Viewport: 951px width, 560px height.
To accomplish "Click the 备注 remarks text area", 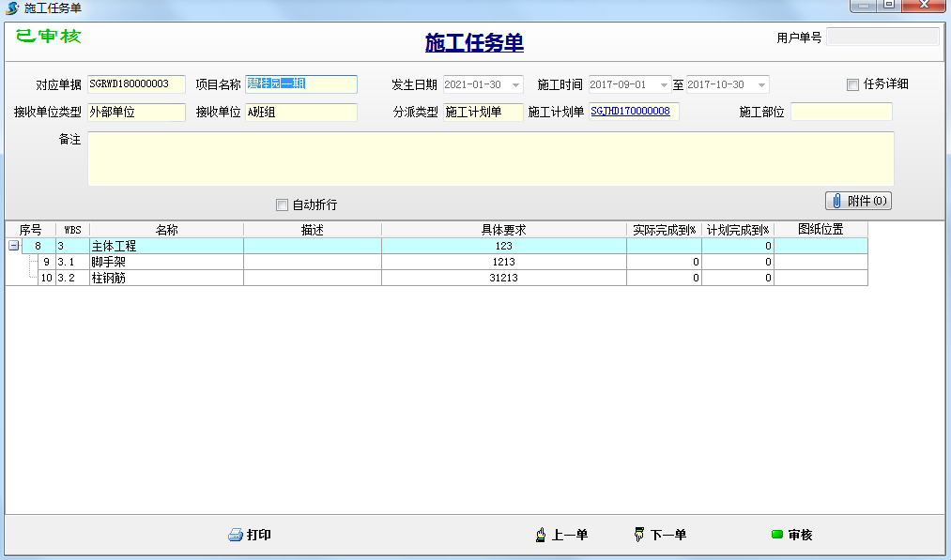I will click(490, 158).
